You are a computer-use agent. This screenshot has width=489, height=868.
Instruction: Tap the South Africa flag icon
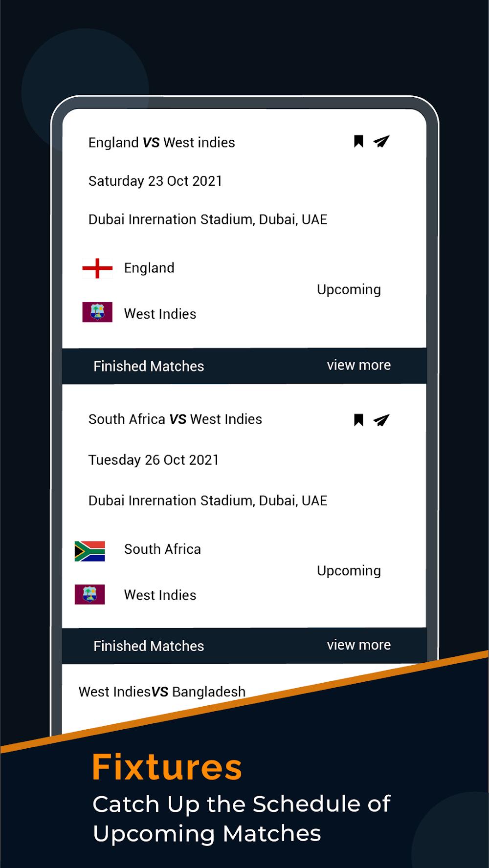(x=89, y=551)
